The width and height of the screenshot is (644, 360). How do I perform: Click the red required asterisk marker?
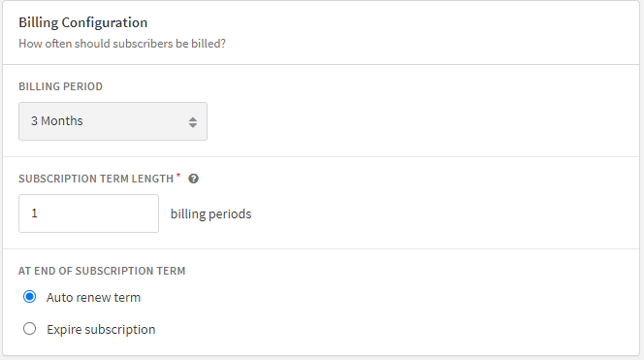tap(178, 176)
